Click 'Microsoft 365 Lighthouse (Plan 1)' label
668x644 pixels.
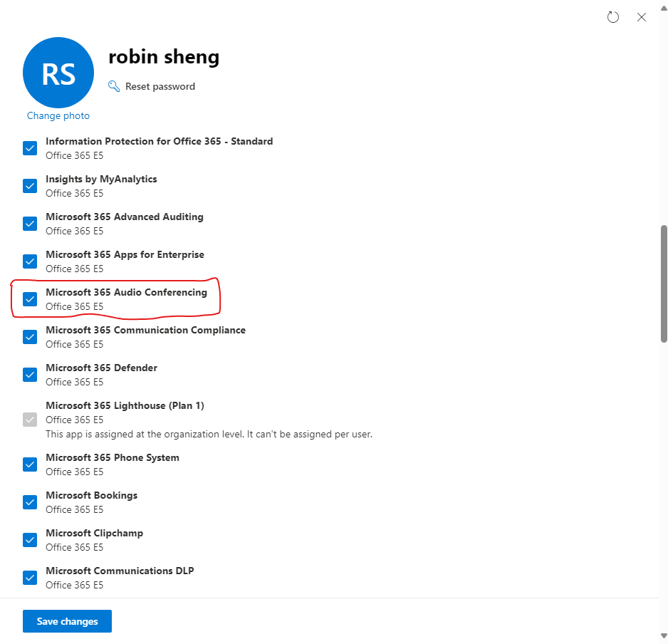(125, 406)
